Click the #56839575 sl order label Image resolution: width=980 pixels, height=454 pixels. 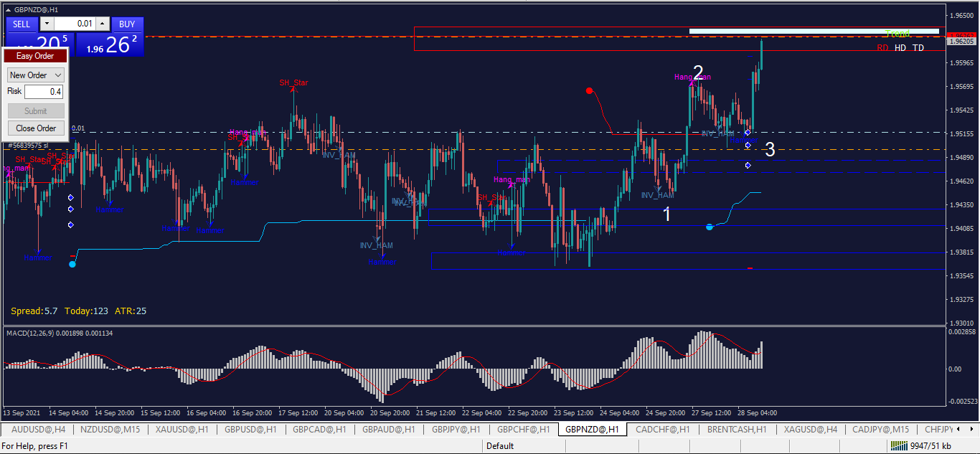[x=29, y=146]
